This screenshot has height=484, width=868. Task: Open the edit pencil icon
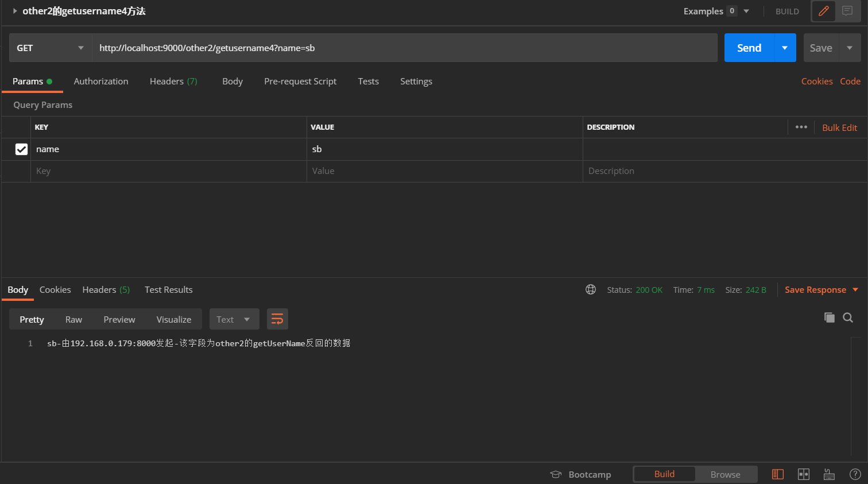coord(823,11)
